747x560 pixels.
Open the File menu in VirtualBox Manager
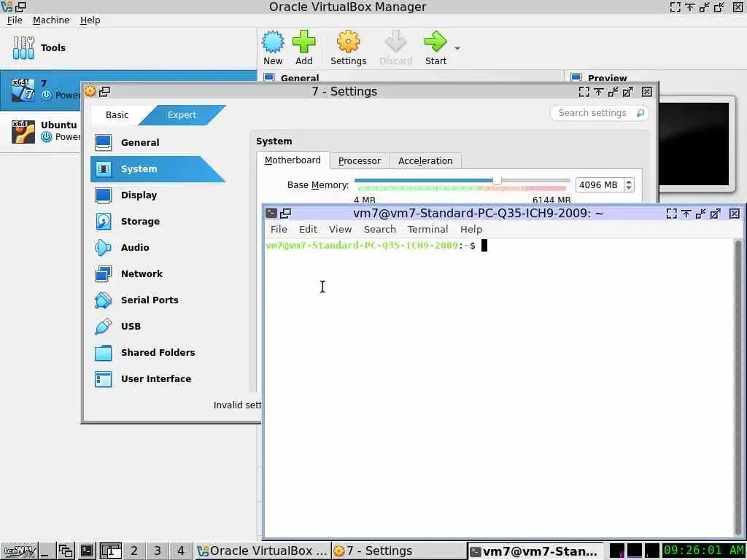coord(15,20)
